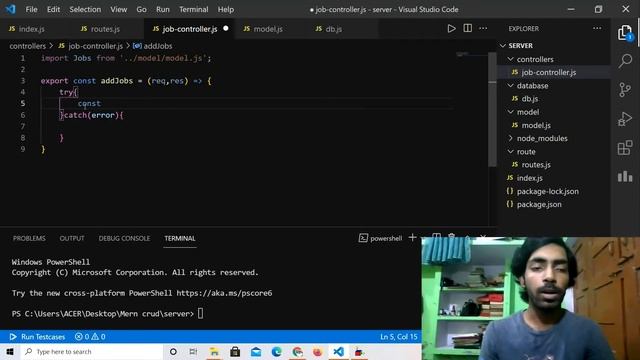Open Microsoft Store from the taskbar
The height and width of the screenshot is (360, 640).
(x=235, y=351)
